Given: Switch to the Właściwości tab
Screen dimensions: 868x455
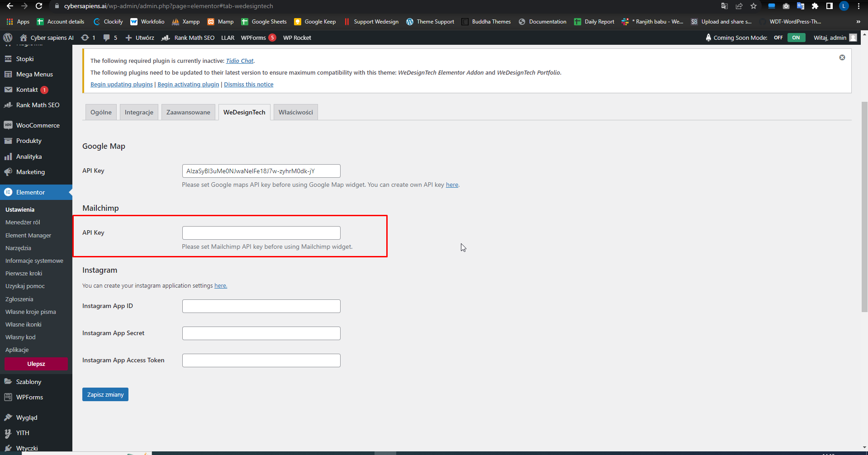Looking at the screenshot, I should (x=296, y=112).
